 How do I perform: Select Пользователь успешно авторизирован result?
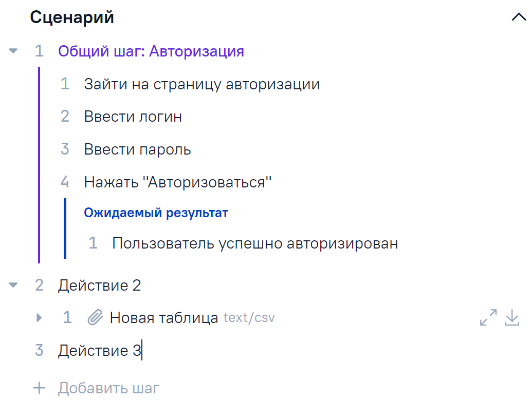(x=255, y=243)
